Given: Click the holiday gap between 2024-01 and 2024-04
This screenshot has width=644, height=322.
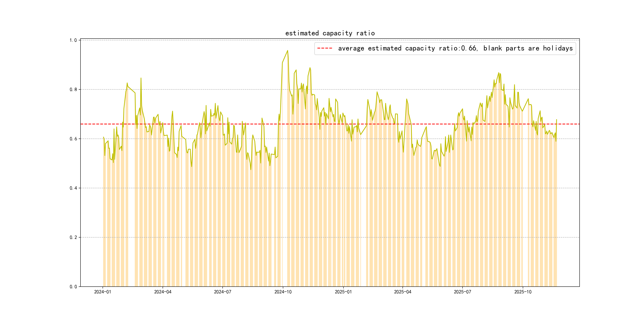Looking at the screenshot, I should (x=132, y=190).
